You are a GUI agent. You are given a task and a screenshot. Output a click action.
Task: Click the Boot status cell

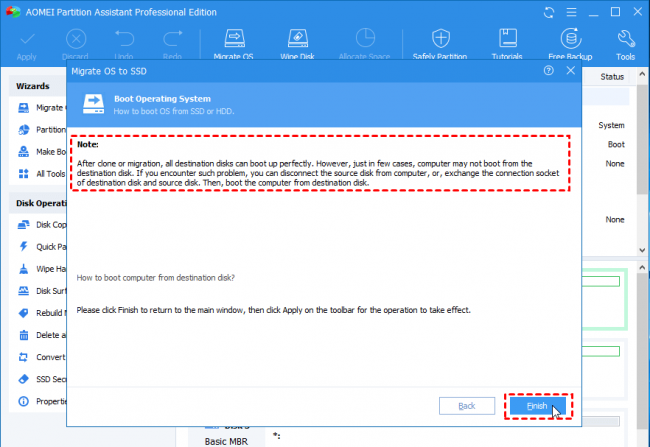coord(616,144)
